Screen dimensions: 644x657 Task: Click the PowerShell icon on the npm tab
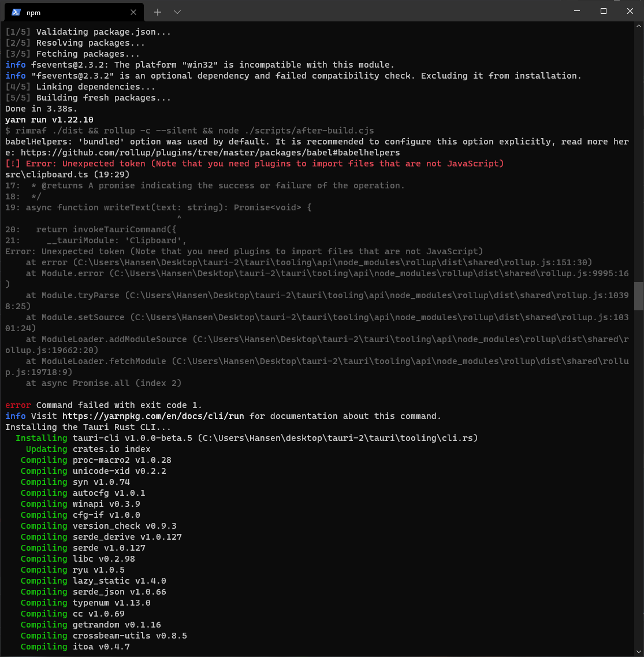(x=16, y=12)
